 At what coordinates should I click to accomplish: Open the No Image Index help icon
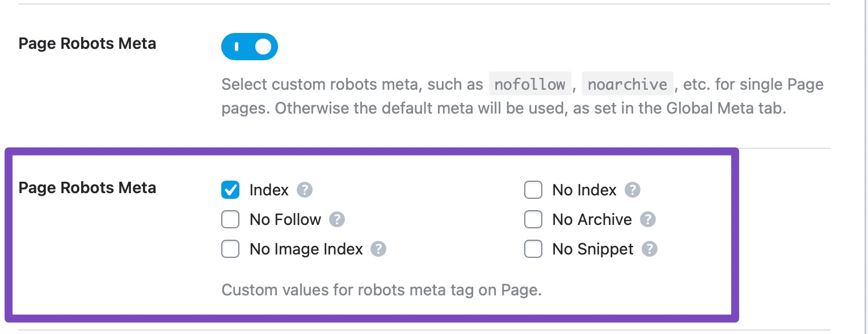[x=379, y=249]
